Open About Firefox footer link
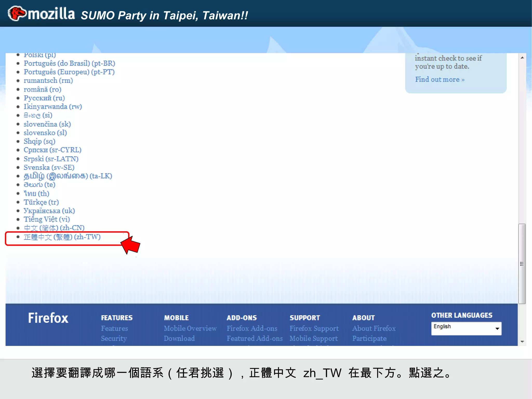Image resolution: width=532 pixels, height=399 pixels. click(x=374, y=328)
